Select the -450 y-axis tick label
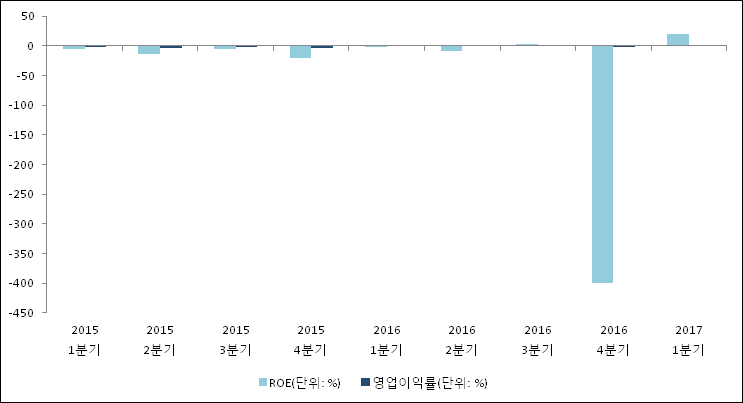 point(23,313)
